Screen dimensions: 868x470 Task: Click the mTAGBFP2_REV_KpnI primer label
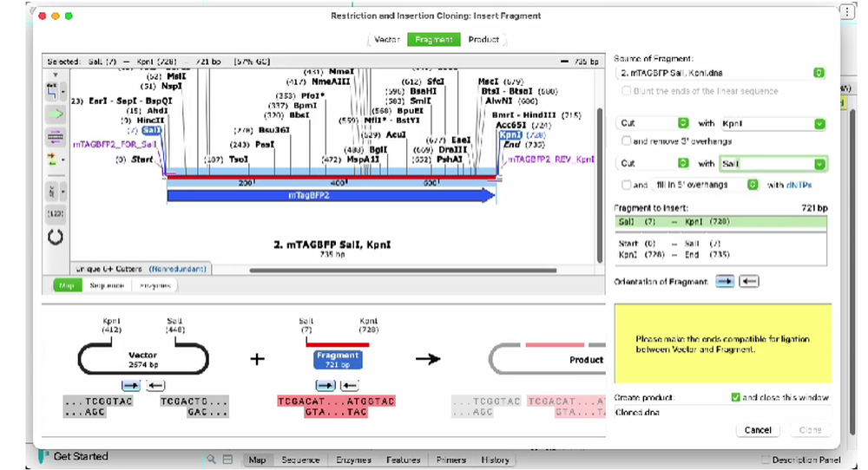(x=551, y=160)
